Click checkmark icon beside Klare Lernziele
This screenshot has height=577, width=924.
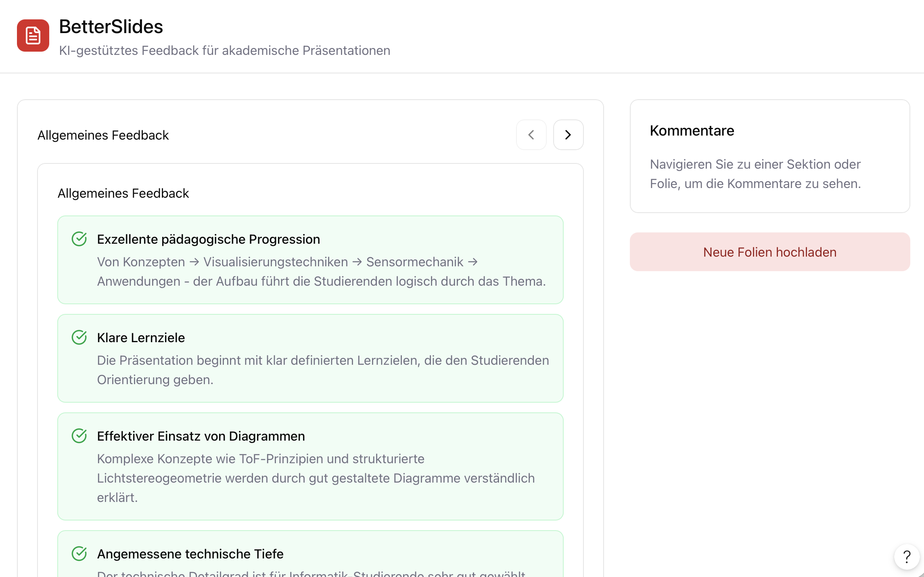(x=79, y=337)
